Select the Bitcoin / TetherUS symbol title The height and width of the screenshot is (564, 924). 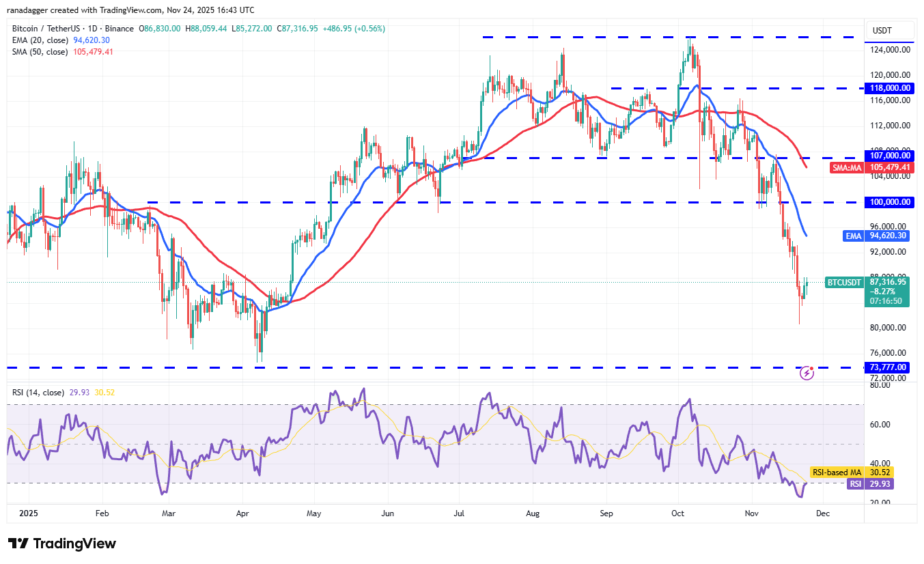coord(44,28)
